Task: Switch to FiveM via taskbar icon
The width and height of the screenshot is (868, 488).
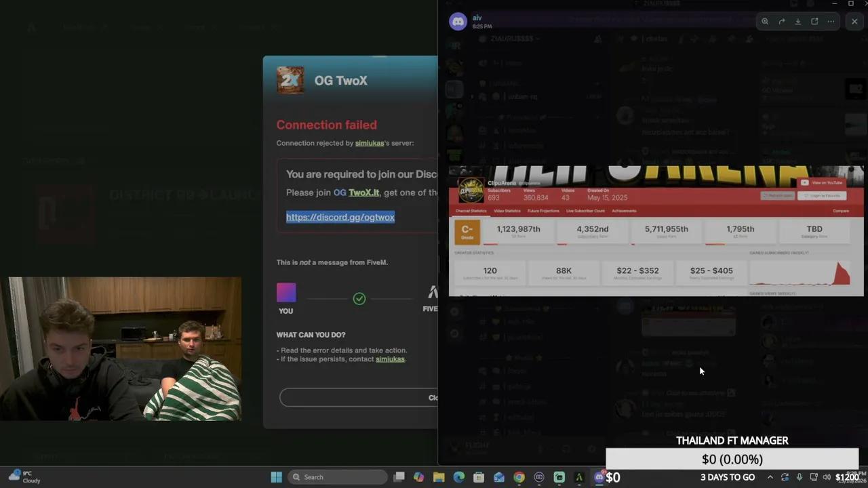Action: tap(579, 477)
